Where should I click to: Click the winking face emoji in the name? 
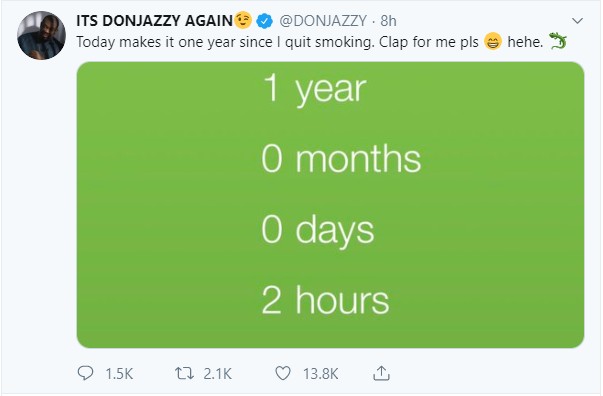[243, 20]
